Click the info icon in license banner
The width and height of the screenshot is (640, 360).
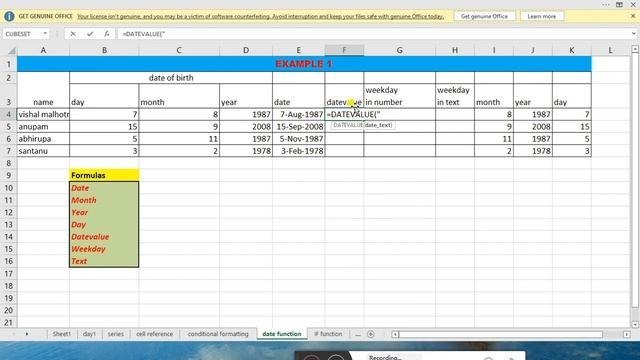(9, 16)
